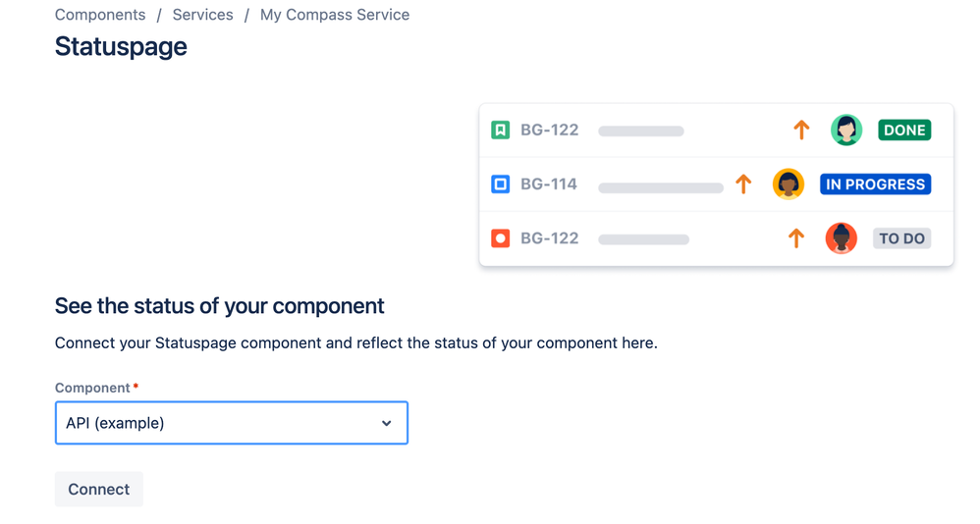This screenshot has height=524, width=980.
Task: Click the gray TO DO status lozenge
Action: tap(901, 237)
